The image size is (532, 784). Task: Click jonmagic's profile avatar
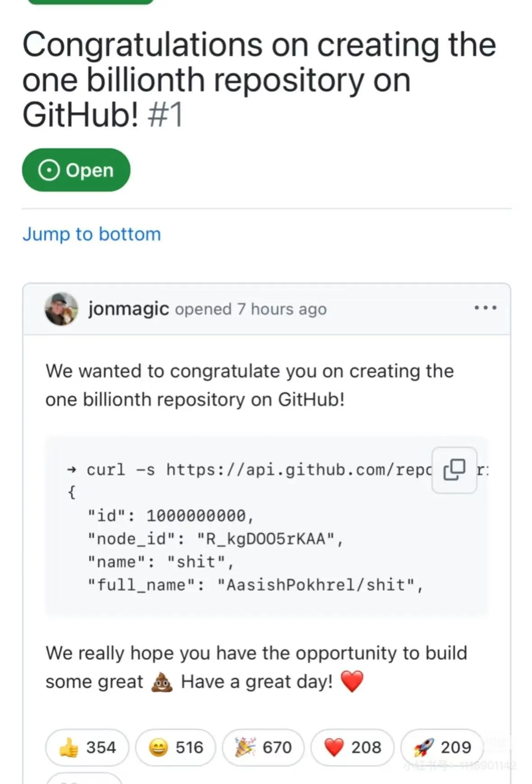click(x=61, y=309)
